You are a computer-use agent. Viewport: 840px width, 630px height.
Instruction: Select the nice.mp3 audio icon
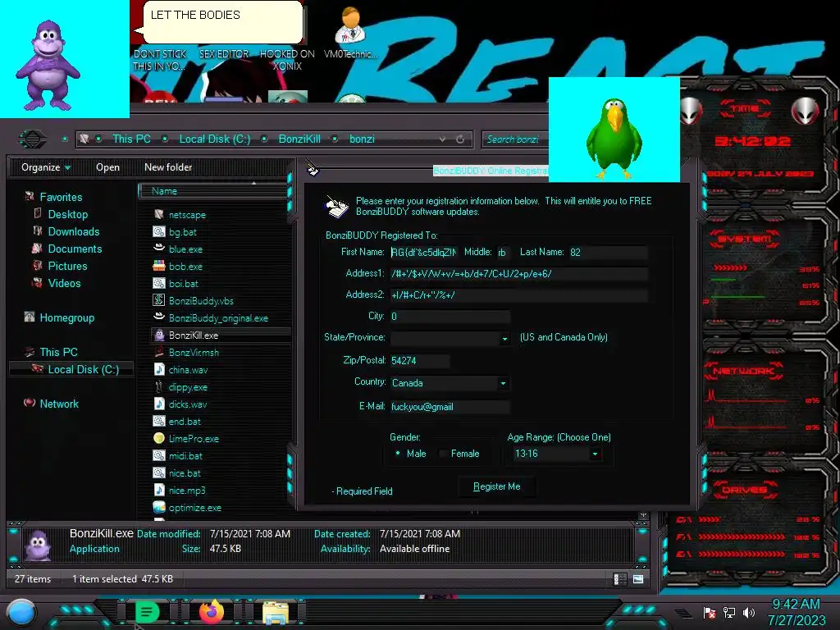pyautogui.click(x=159, y=490)
